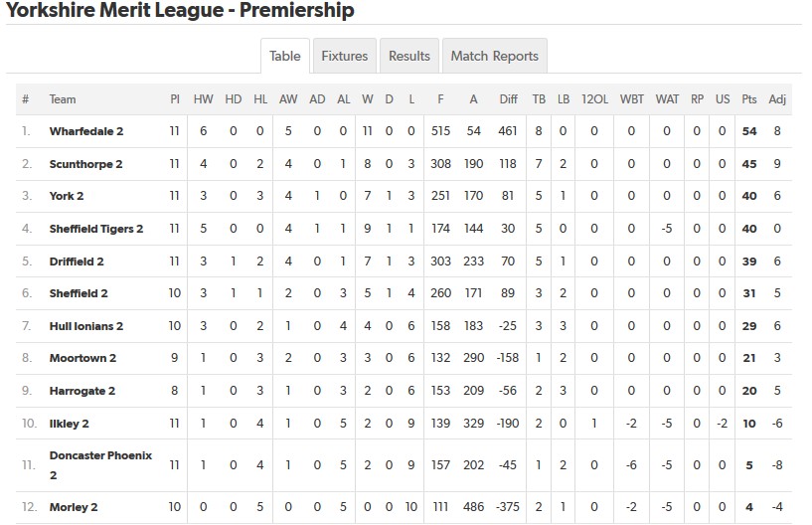Open Hull Ionians 2 team link
The height and width of the screenshot is (525, 812).
coord(86,326)
